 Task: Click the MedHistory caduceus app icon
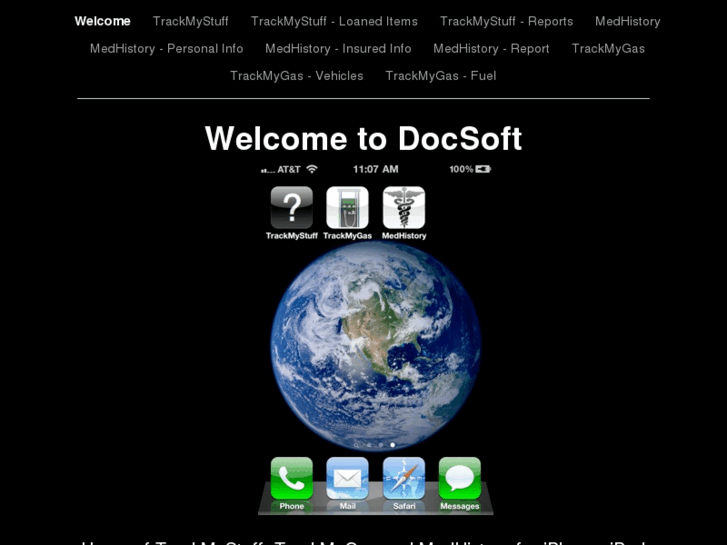pyautogui.click(x=404, y=208)
